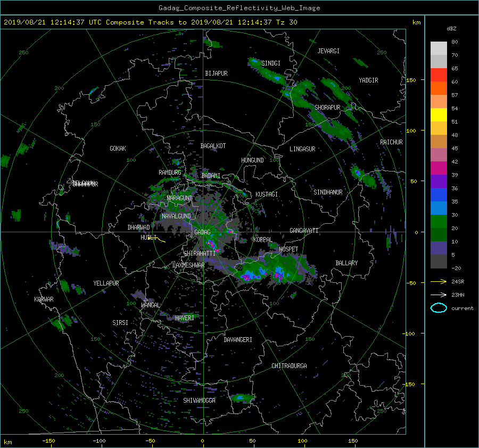Click the HAVERI city label
The height and width of the screenshot is (448, 479).
coord(185,318)
